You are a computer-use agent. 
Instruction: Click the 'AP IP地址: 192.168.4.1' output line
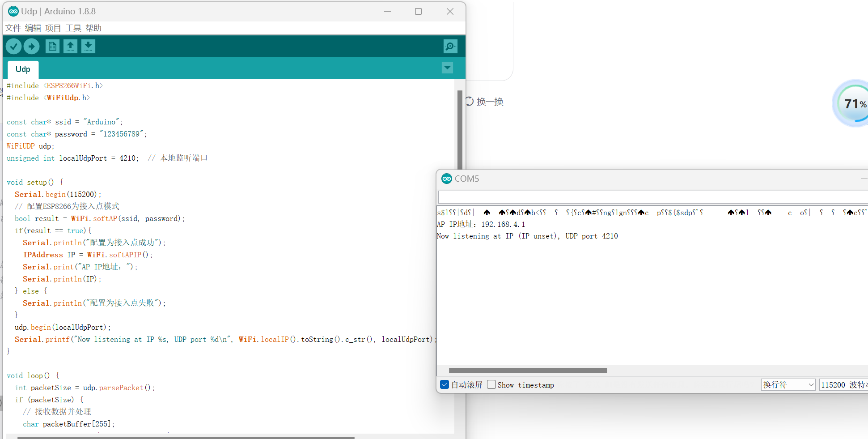point(481,224)
